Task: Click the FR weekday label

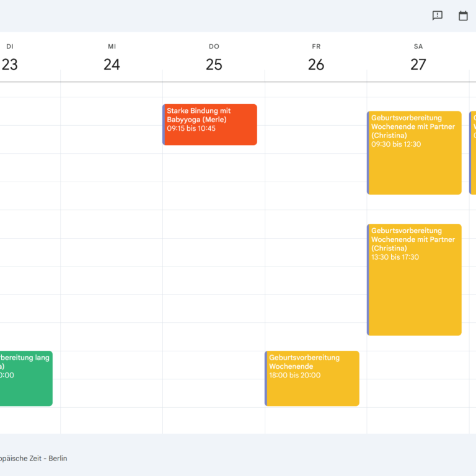Action: click(316, 46)
